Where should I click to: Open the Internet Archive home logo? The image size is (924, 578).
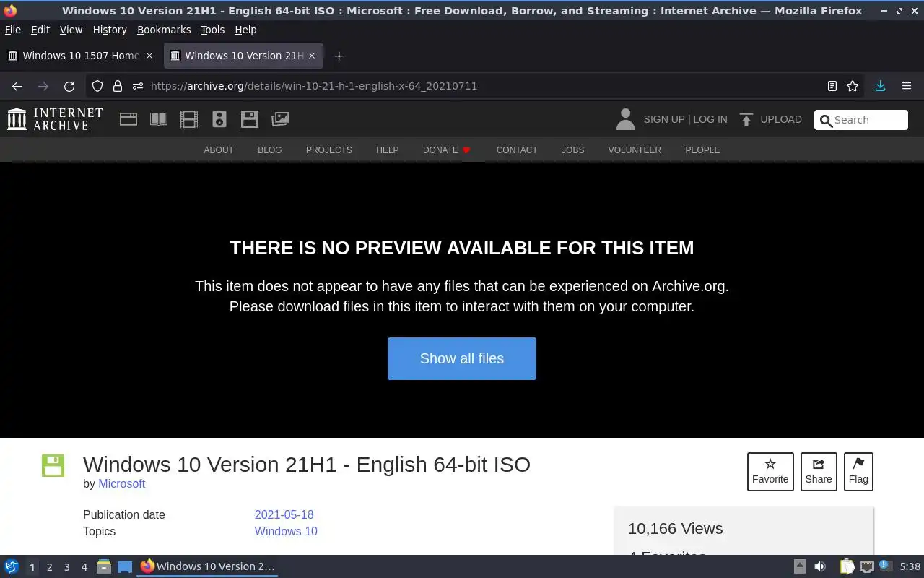(55, 119)
